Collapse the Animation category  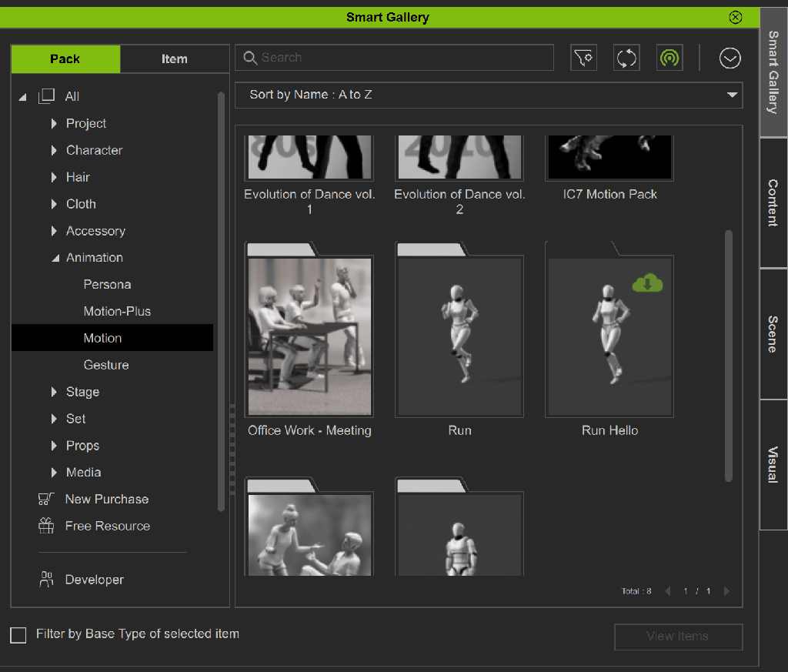pyautogui.click(x=55, y=258)
